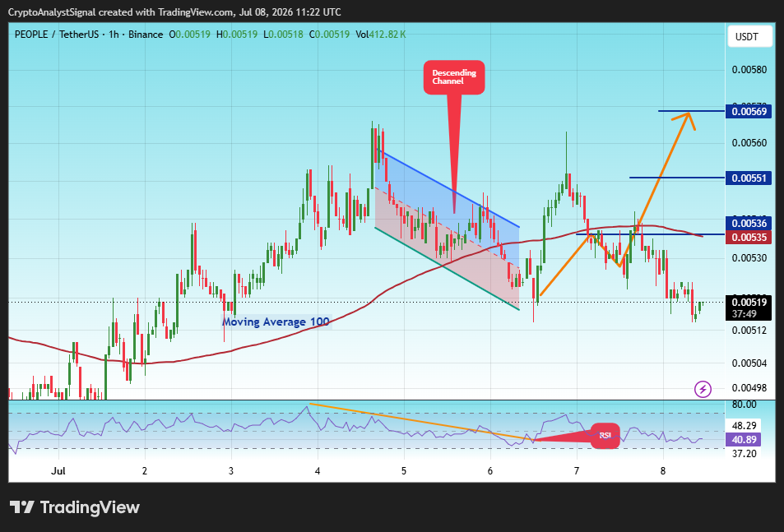The image size is (784, 532).
Task: Click the 0.00560 price axis label
Action: tap(749, 143)
